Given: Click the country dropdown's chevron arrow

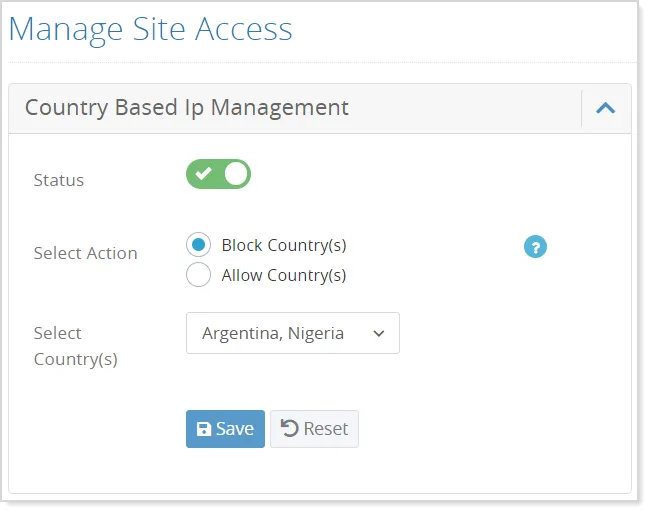Looking at the screenshot, I should pyautogui.click(x=378, y=334).
